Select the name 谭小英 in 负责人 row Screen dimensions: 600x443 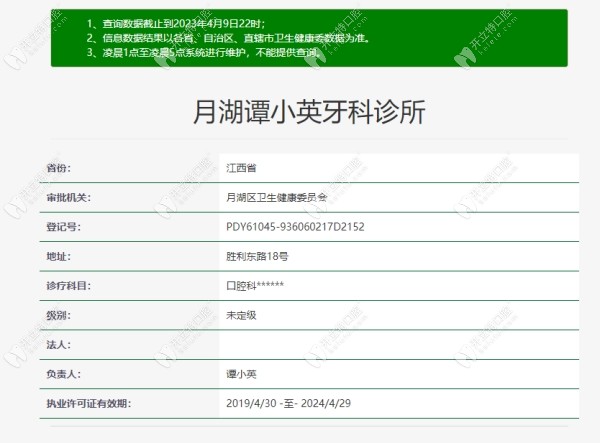(241, 374)
